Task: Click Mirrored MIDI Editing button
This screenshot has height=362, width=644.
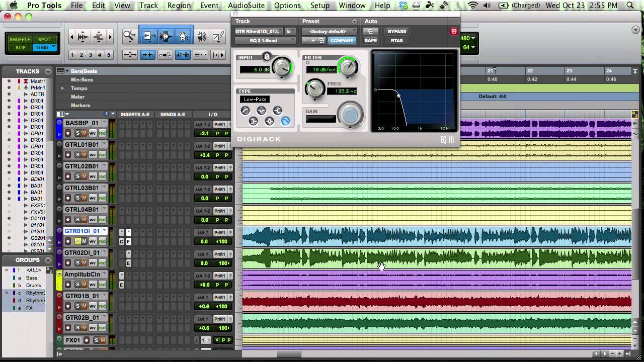Action: pyautogui.click(x=165, y=55)
